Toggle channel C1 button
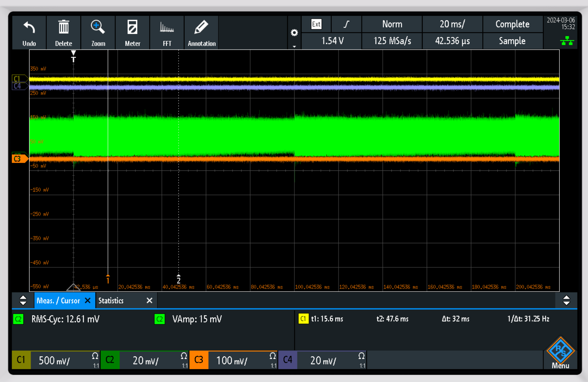Image resolution: width=588 pixels, height=382 pixels. click(x=21, y=360)
